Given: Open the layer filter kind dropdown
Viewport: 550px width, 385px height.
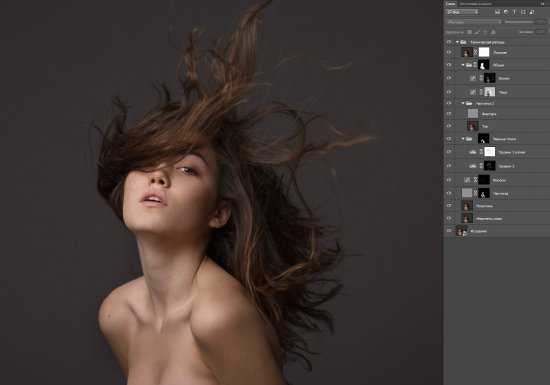Looking at the screenshot, I should [463, 12].
